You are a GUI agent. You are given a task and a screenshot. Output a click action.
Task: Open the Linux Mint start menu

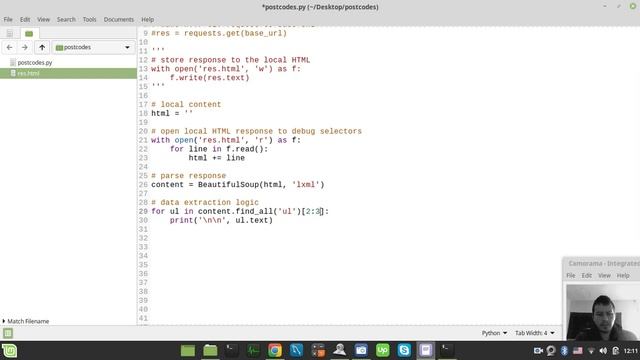click(x=9, y=351)
